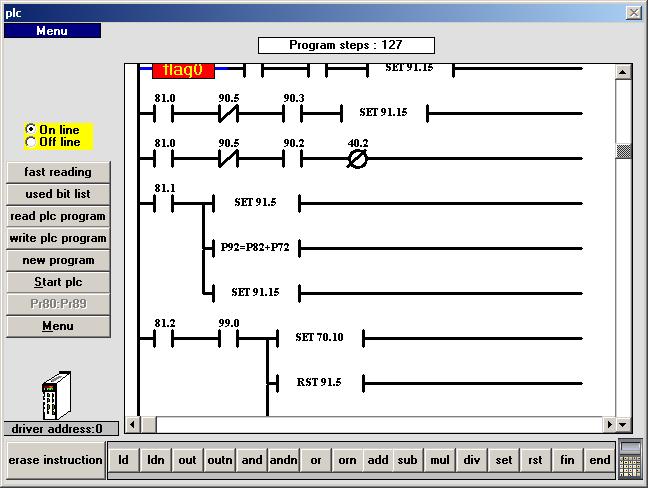Click write plc program button

click(58, 238)
